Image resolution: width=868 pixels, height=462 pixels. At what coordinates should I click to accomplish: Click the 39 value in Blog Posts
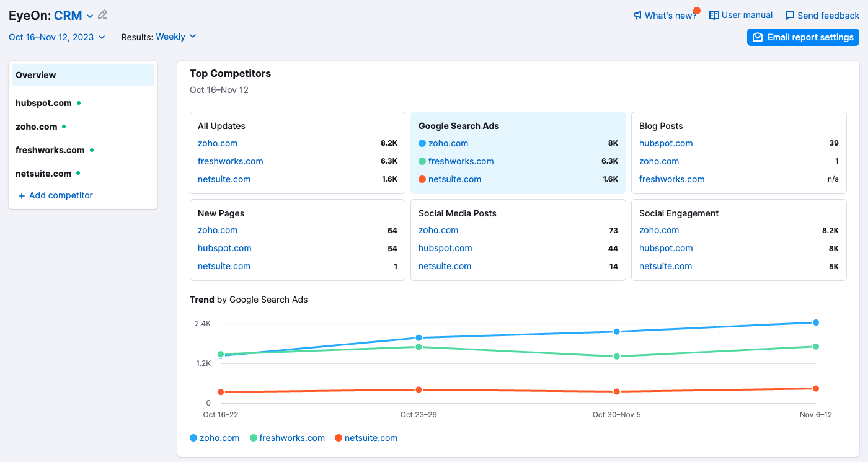point(834,143)
